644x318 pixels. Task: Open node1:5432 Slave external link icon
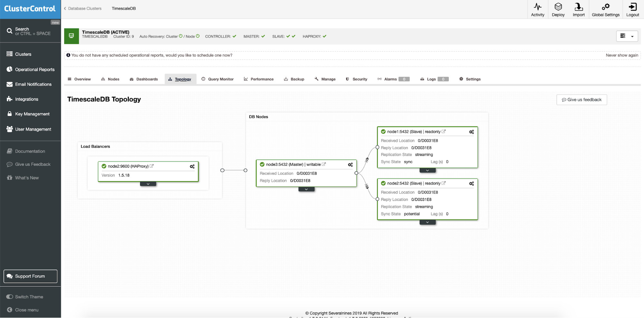[444, 131]
